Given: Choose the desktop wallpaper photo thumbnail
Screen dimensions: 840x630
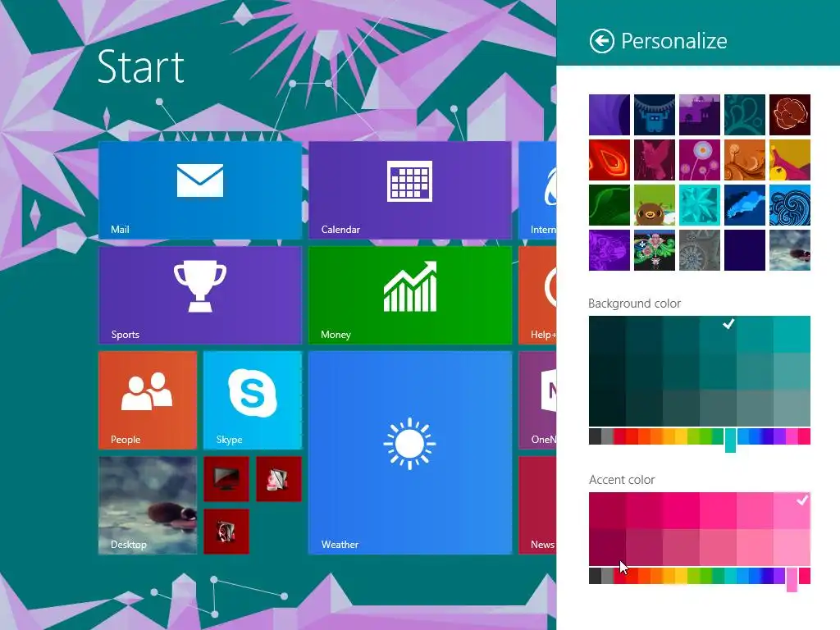Looking at the screenshot, I should point(790,250).
